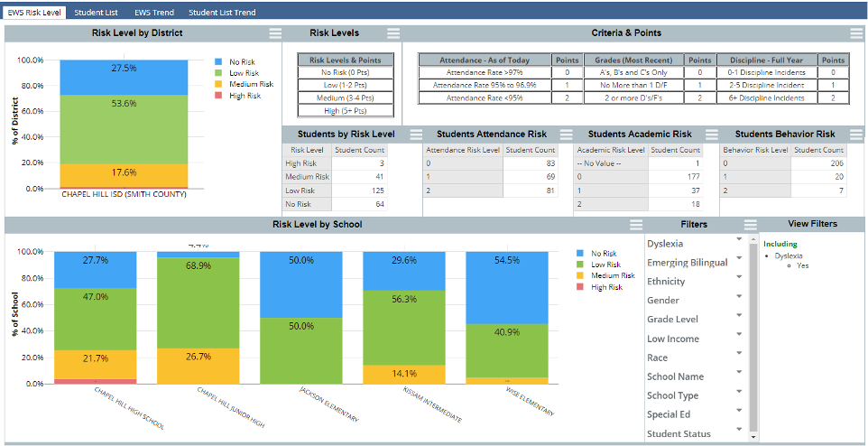The height and width of the screenshot is (446, 868).
Task: Switch to the EWS Risk Level tab
Action: point(33,13)
